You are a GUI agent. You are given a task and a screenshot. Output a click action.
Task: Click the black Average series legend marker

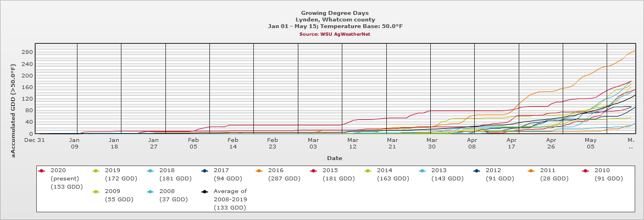pos(205,191)
